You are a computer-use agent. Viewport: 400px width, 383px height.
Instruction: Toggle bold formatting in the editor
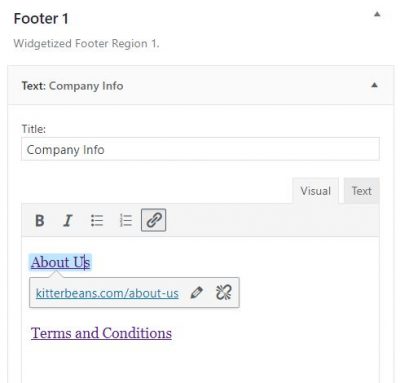click(x=40, y=220)
